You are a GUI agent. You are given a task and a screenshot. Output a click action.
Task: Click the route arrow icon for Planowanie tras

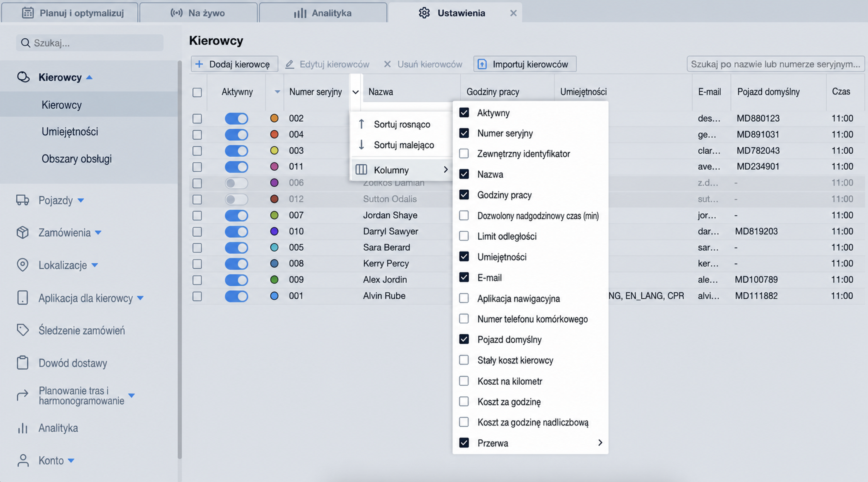click(x=22, y=395)
